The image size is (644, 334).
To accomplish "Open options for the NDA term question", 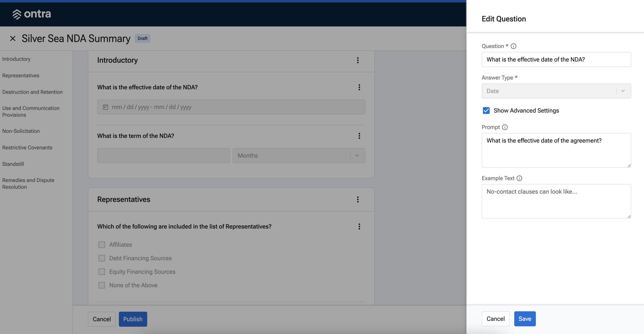I will coord(359,136).
